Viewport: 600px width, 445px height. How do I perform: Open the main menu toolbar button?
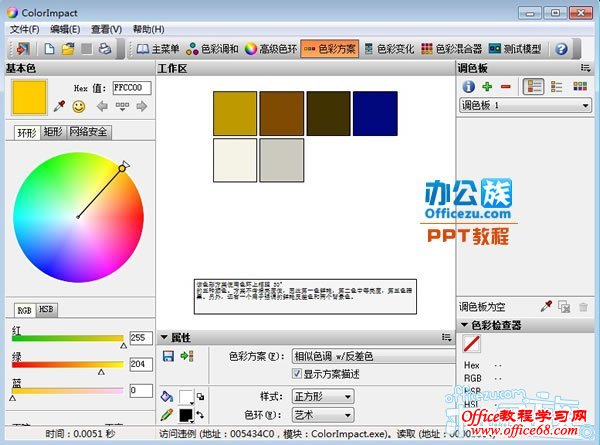[158, 49]
